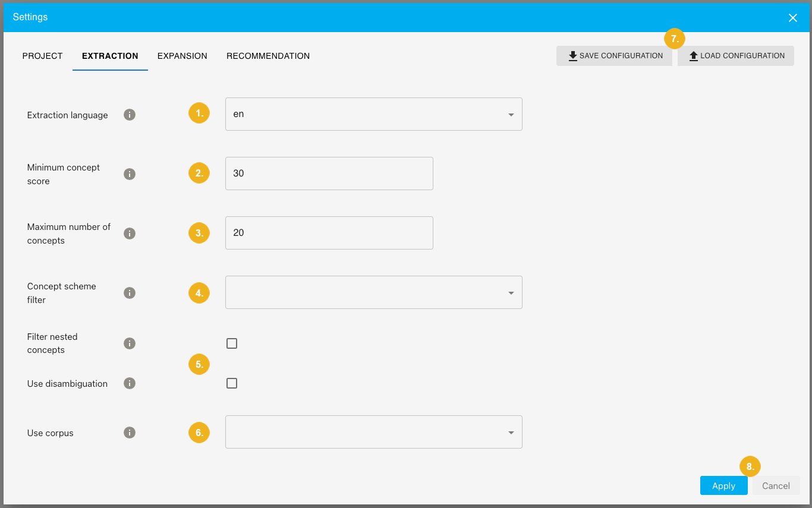The width and height of the screenshot is (812, 508).
Task: Click the info icon next to Concept scheme filter
Action: pyautogui.click(x=130, y=292)
